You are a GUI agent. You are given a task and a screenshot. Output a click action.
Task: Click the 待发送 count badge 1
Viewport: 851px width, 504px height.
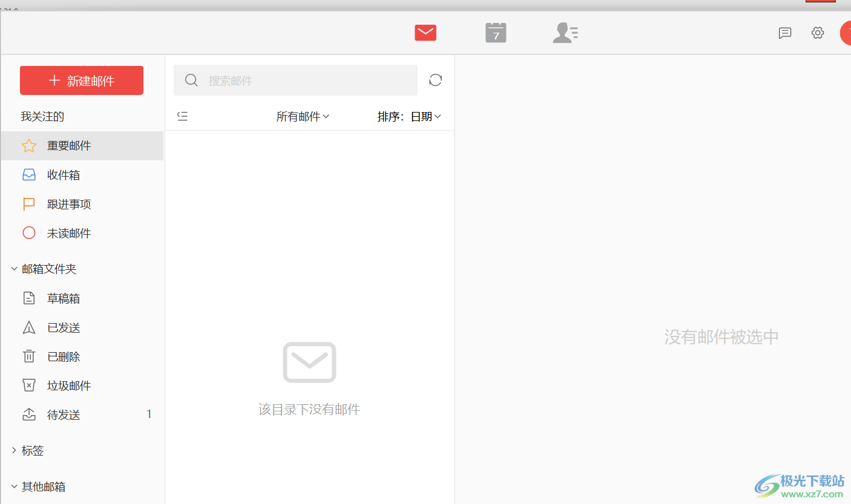[x=149, y=414]
